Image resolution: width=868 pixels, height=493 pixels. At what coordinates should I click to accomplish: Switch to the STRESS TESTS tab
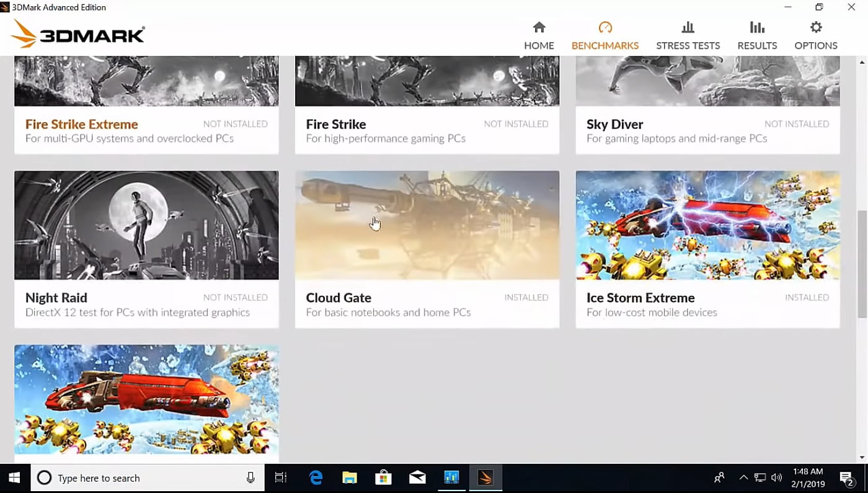pos(688,35)
